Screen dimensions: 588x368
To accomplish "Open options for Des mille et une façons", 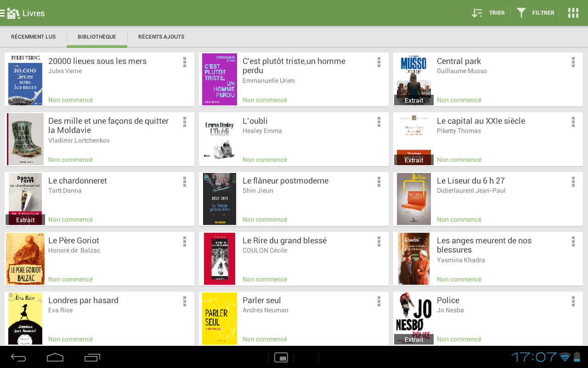I will [x=185, y=122].
